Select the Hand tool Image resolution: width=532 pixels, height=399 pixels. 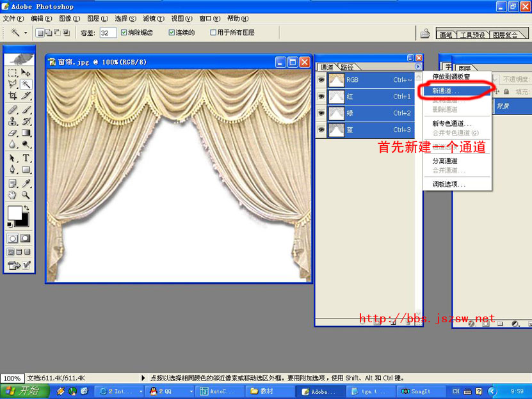click(x=12, y=195)
